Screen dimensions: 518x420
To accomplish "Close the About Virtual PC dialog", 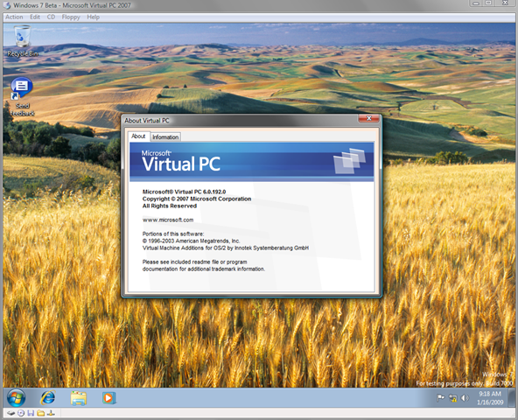I will coord(368,119).
